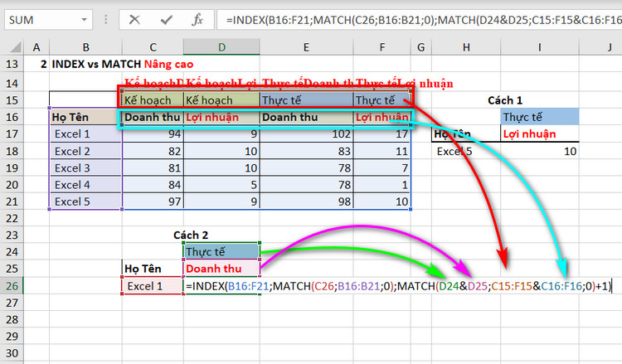Select column C header
The width and height of the screenshot is (622, 364).
[x=153, y=47]
